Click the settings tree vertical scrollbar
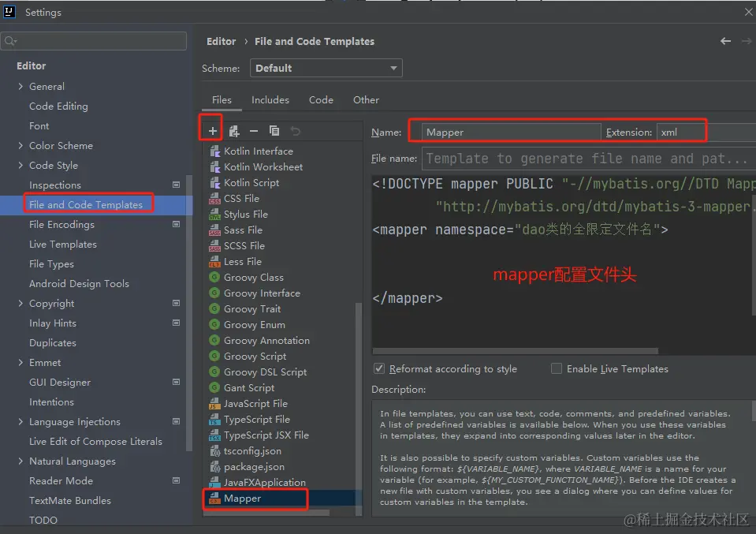 (x=189, y=314)
